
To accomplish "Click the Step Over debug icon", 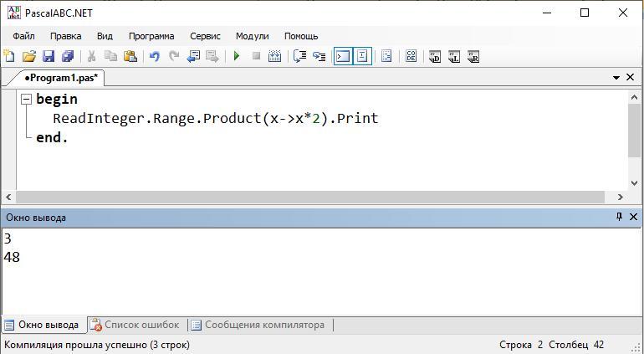I will pos(299,56).
